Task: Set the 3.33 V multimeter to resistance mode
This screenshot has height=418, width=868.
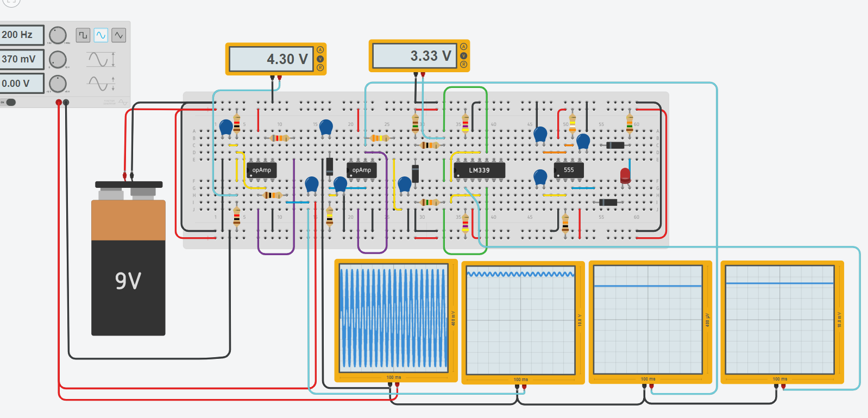Action: coord(463,64)
